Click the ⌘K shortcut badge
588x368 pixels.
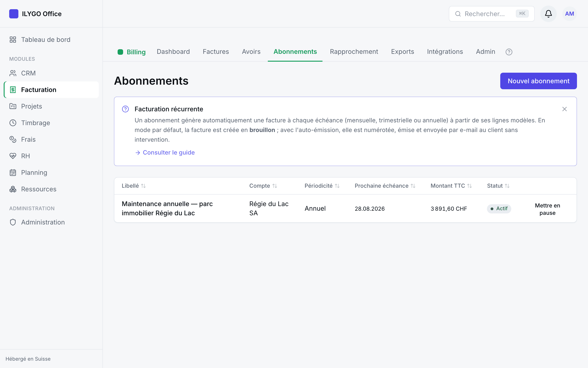522,14
